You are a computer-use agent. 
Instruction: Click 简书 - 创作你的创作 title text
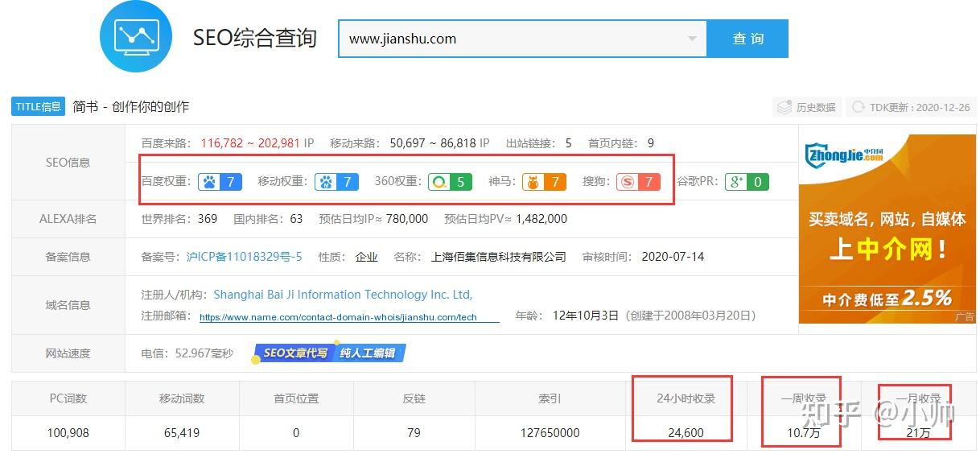(131, 106)
